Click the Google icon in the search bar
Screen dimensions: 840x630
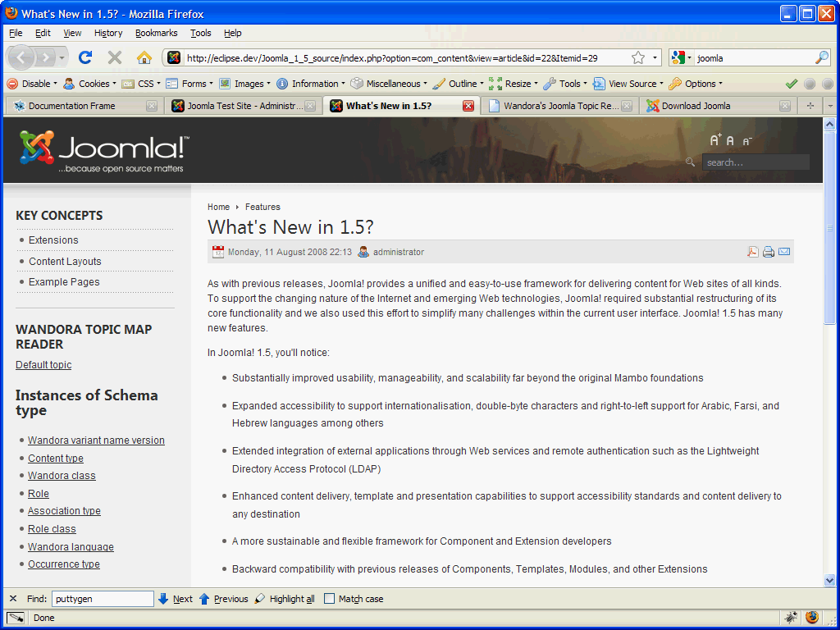click(x=677, y=57)
